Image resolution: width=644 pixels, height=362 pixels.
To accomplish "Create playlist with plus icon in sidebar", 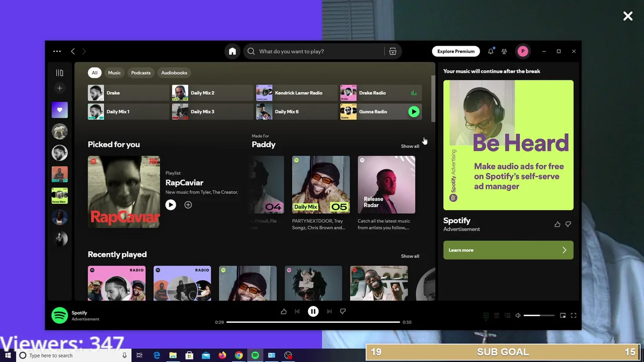I will tap(59, 88).
